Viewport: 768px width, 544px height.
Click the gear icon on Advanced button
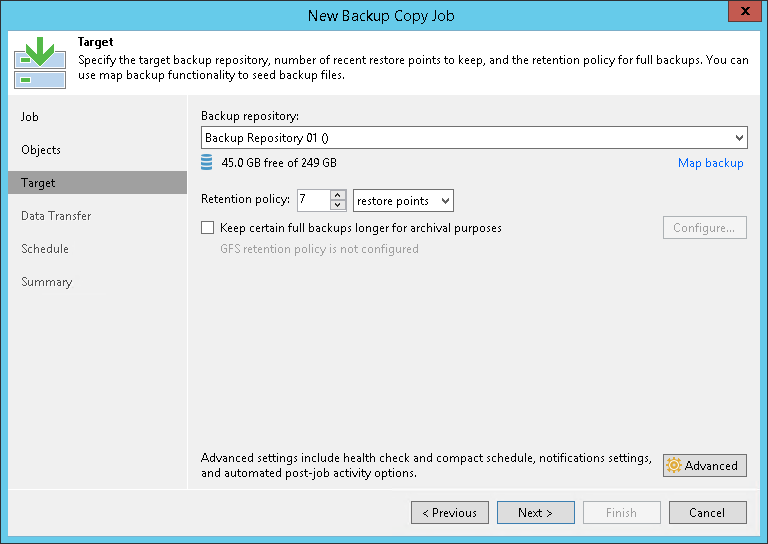pos(673,466)
